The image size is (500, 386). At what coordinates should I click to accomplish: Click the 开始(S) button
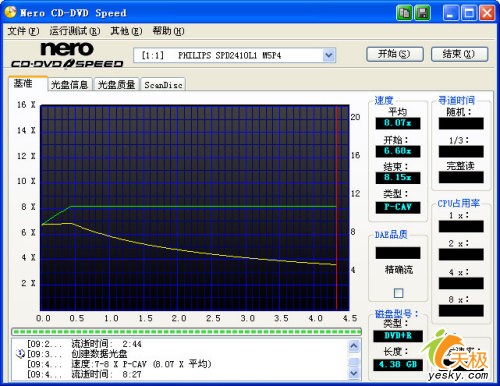point(395,54)
